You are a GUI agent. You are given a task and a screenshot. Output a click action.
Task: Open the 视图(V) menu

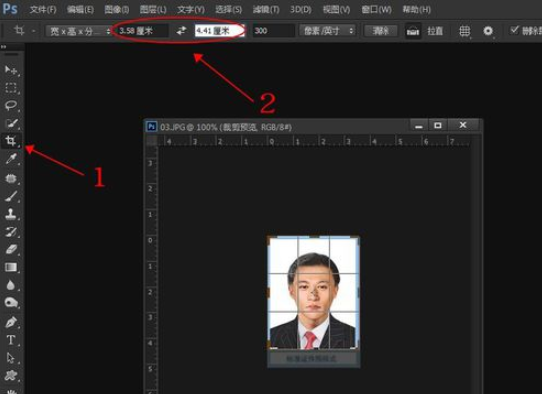tap(336, 10)
